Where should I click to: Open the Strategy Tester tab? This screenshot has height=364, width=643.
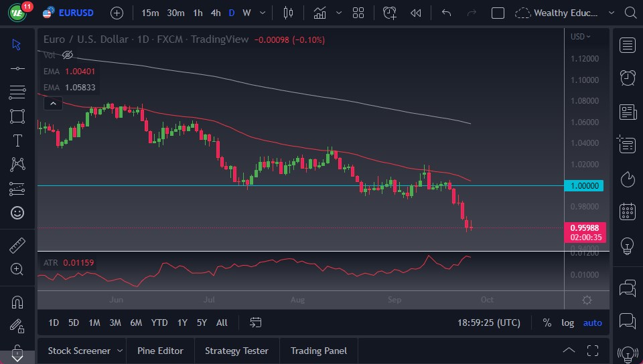pos(236,351)
